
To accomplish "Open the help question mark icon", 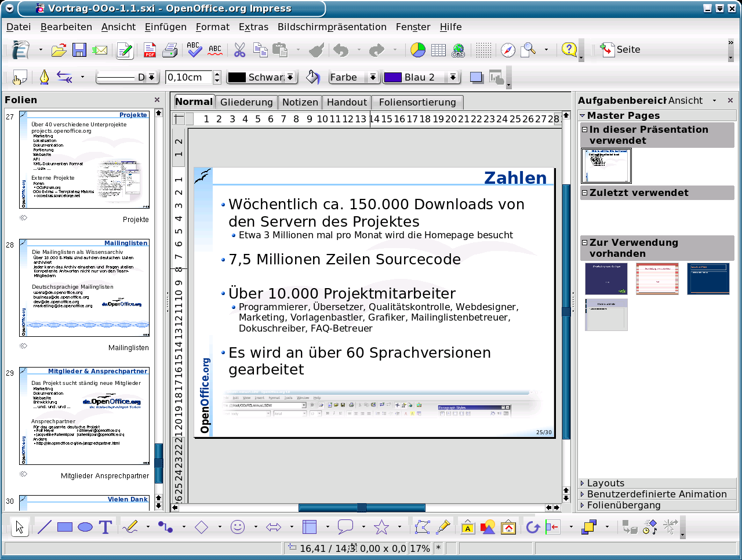I will 569,50.
